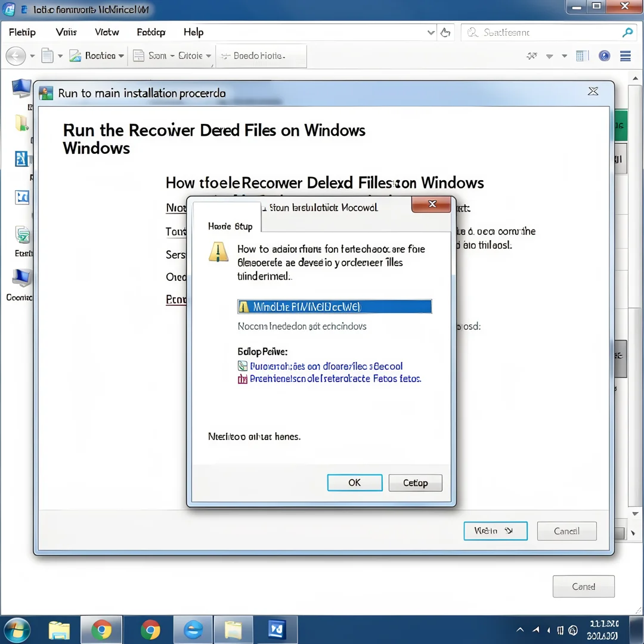
Task: Expand the second small arrow before grid icon
Action: [565, 56]
